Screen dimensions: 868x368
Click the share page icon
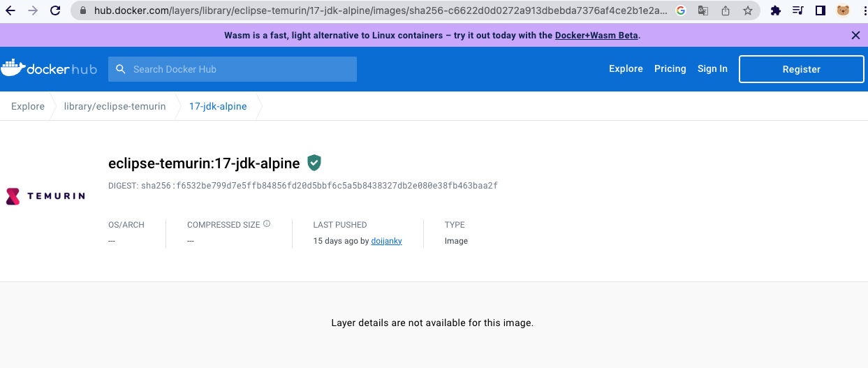tap(726, 10)
